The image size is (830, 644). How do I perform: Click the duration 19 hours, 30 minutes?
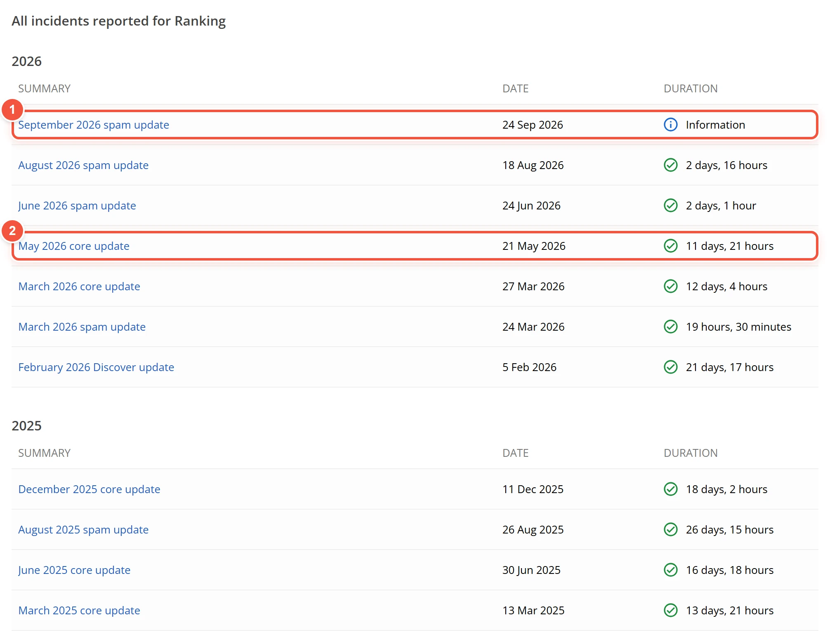tap(738, 327)
